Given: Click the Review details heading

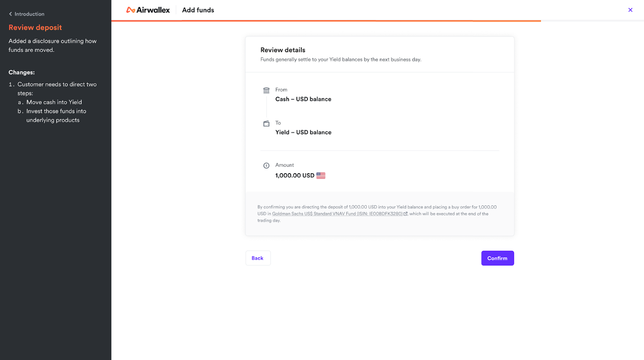Looking at the screenshot, I should coord(283,50).
